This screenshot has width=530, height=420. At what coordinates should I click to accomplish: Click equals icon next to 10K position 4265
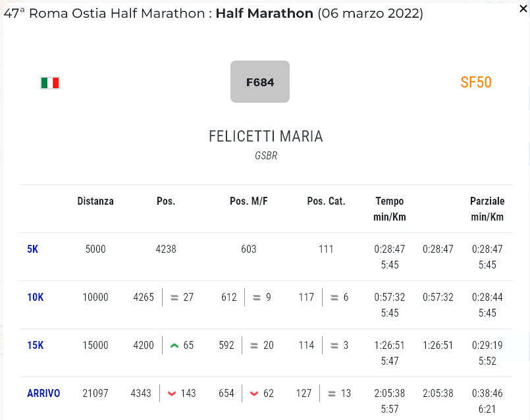tap(174, 298)
